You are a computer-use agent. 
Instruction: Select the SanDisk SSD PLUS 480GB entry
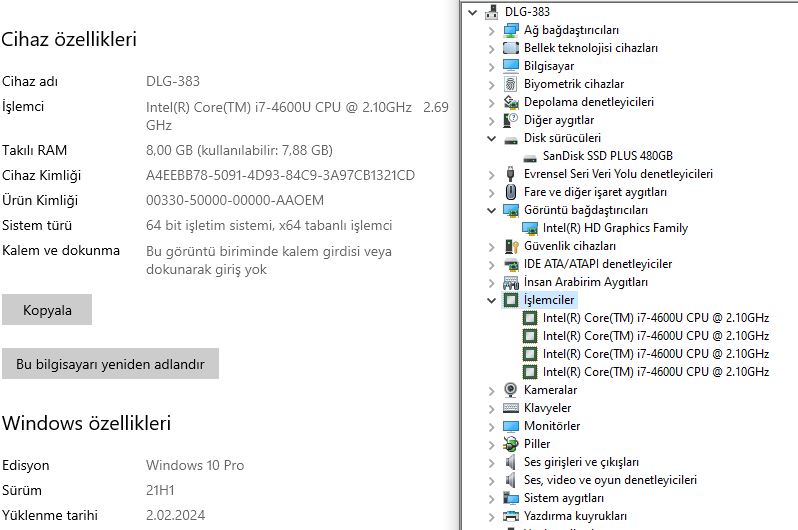(x=608, y=156)
